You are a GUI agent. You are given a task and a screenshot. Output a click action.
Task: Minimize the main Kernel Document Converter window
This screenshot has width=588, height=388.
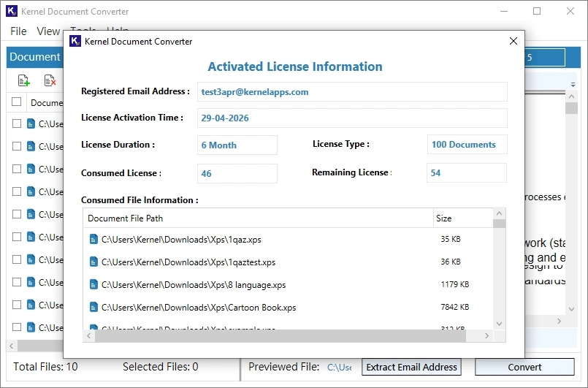[x=504, y=11]
